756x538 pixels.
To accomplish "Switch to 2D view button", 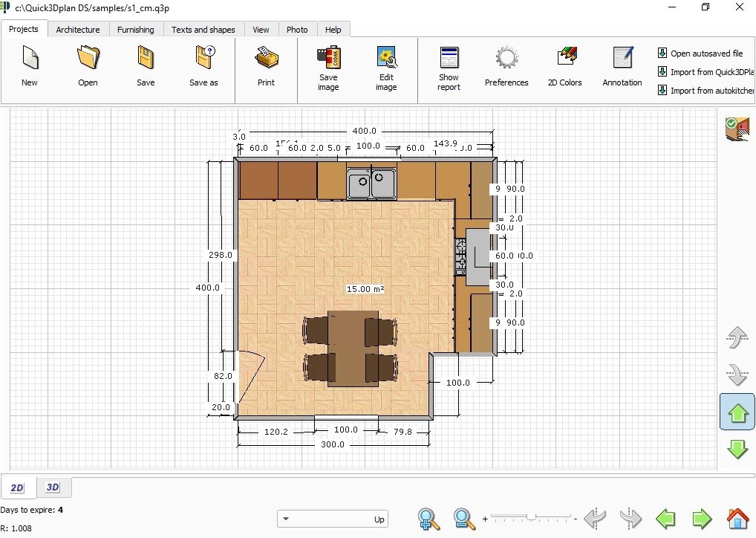I will pyautogui.click(x=17, y=487).
